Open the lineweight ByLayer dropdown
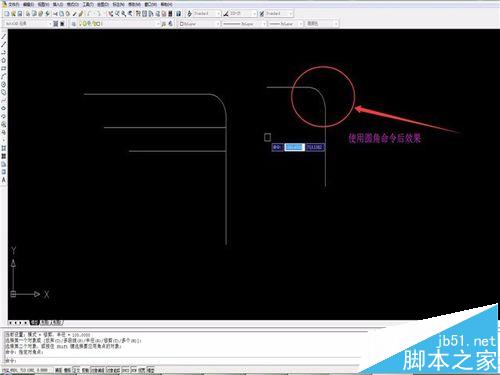Screen dimensions: 500x375 click(286, 24)
